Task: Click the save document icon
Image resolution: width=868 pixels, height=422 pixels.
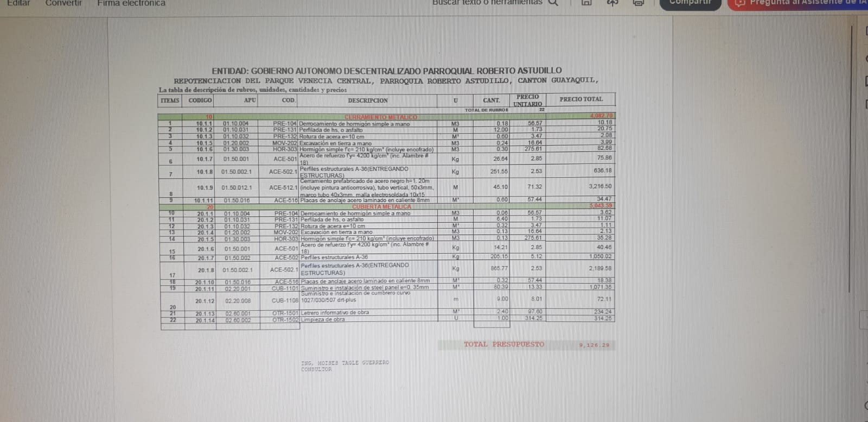Action: tap(586, 3)
